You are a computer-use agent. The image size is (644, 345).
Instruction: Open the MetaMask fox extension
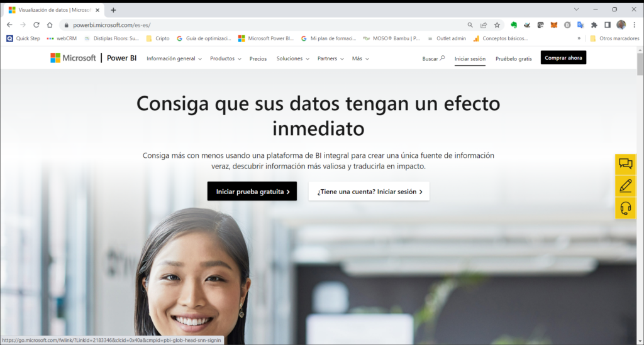point(553,25)
